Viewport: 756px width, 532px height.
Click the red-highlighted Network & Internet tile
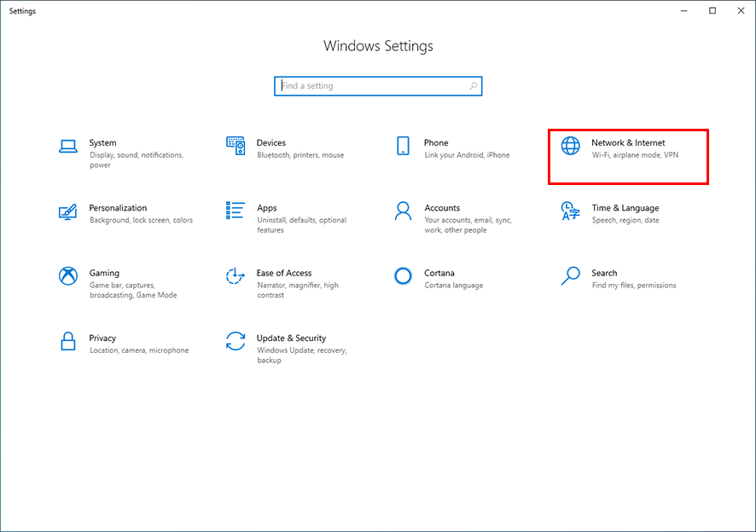[628, 156]
